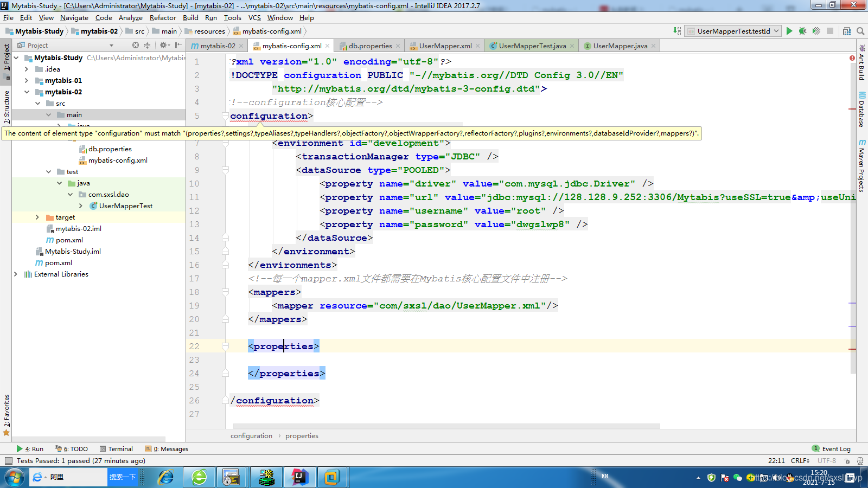Image resolution: width=868 pixels, height=488 pixels.
Task: Click 'properties' in editor breadcrumb
Action: pyautogui.click(x=302, y=435)
